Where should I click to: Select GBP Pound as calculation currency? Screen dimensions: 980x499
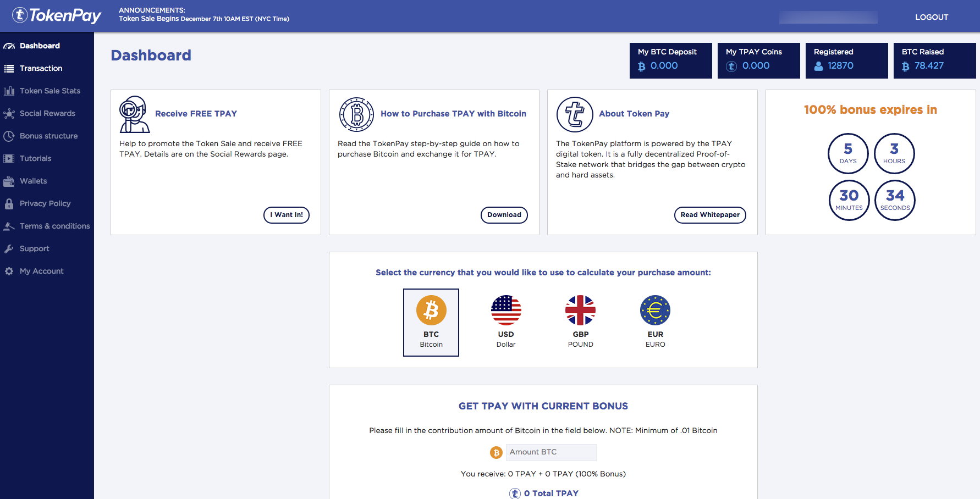(x=581, y=323)
